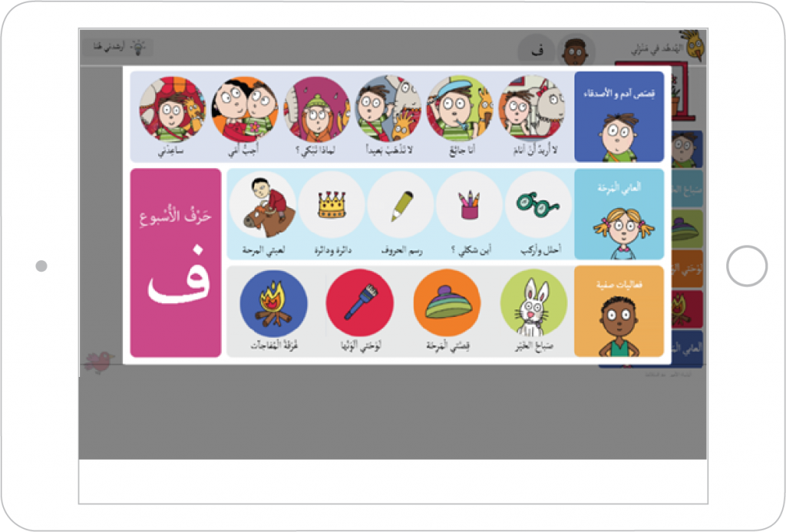This screenshot has width=786, height=532.
Task: Open the story with two hugging children
Action: (245, 109)
